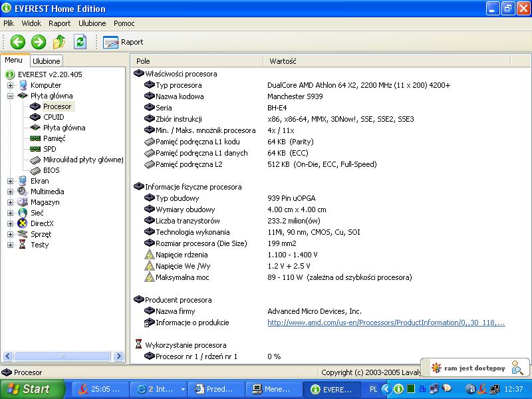Select the BIOS item in the tree
Viewport: 532px width, 399px height.
[51, 170]
